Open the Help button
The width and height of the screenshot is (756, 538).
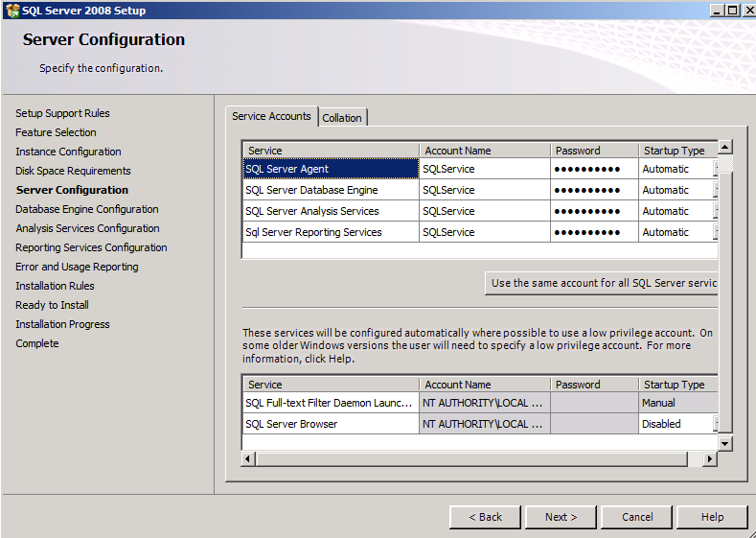click(x=712, y=517)
